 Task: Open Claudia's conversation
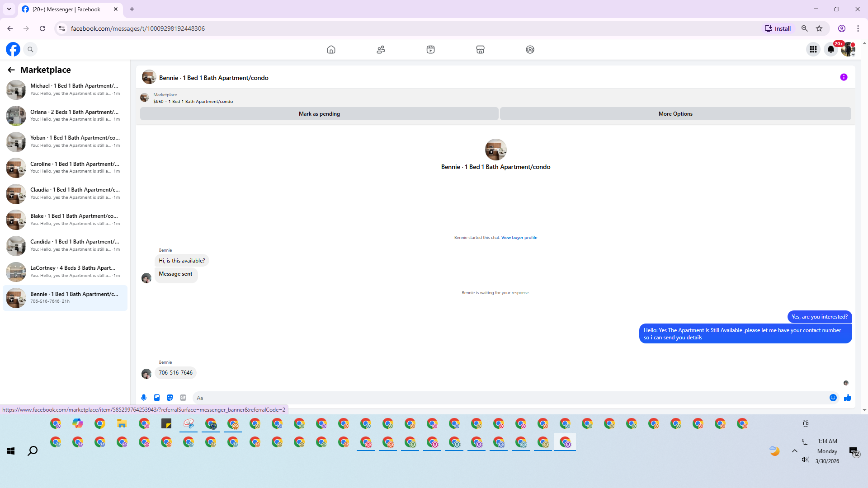click(x=65, y=193)
